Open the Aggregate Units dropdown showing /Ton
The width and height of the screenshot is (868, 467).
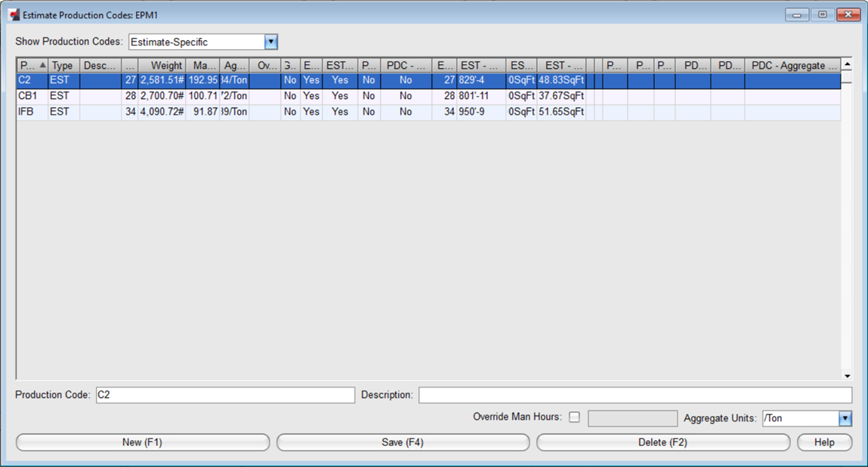[x=845, y=417]
